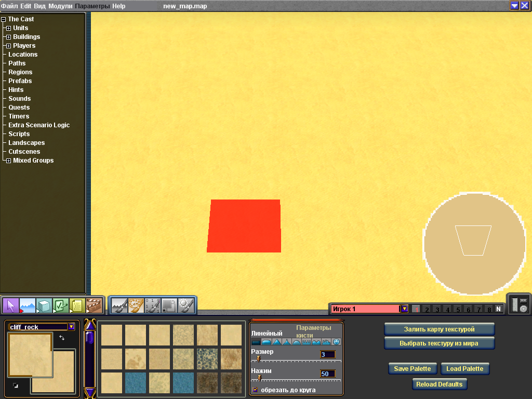
Task: Select the landscape height brush tool
Action: click(119, 305)
